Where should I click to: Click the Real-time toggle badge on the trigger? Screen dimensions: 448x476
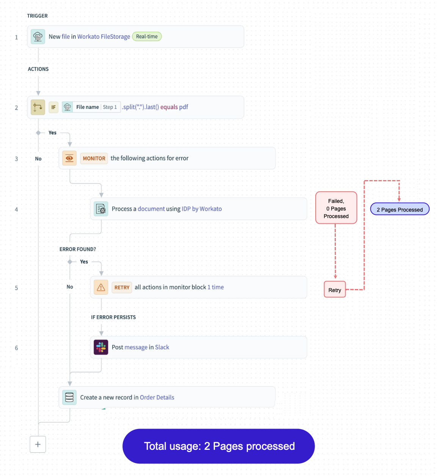coord(147,36)
